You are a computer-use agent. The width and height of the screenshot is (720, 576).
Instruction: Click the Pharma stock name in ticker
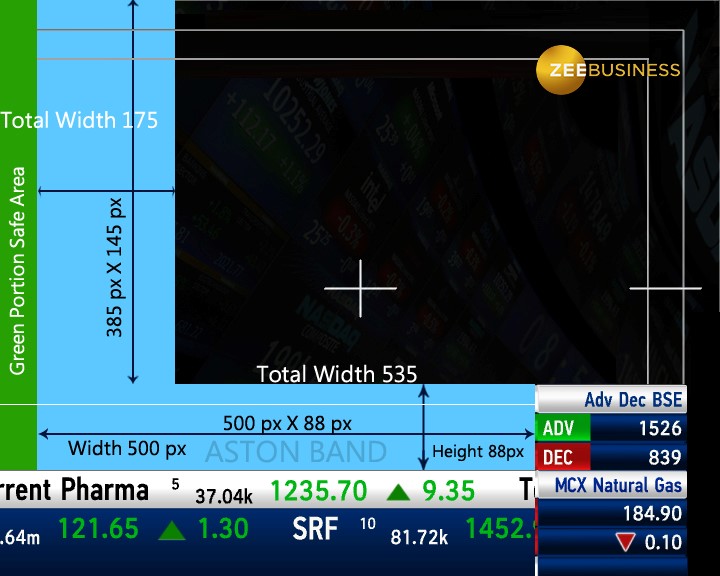(x=104, y=491)
